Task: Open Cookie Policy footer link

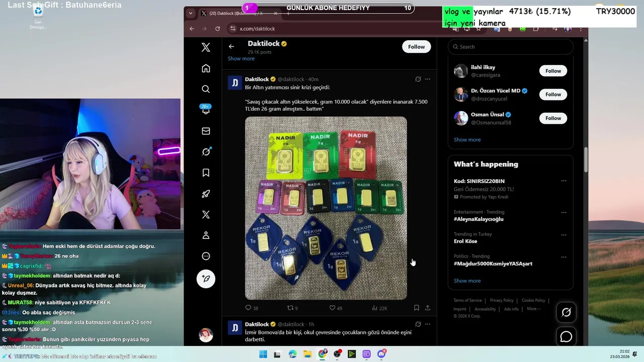Action: pyautogui.click(x=533, y=301)
